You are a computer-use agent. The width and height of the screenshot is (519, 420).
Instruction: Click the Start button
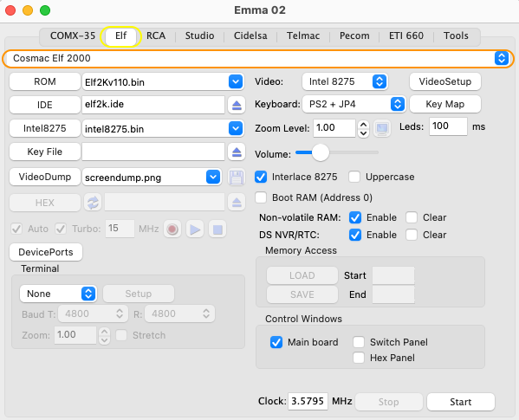(x=461, y=402)
